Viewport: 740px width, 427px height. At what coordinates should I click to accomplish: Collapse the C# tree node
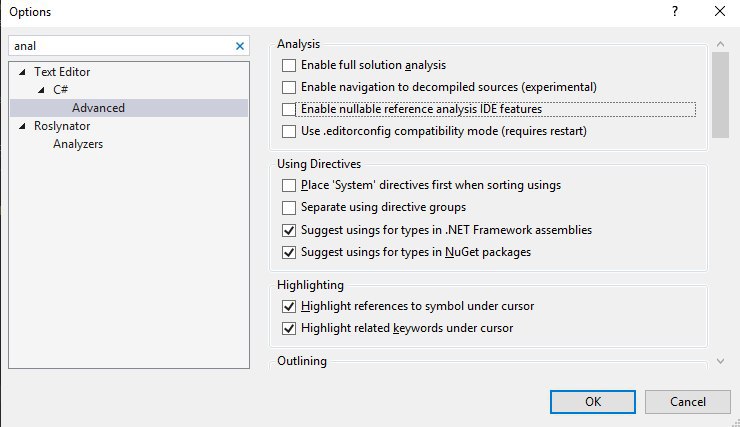coord(41,90)
